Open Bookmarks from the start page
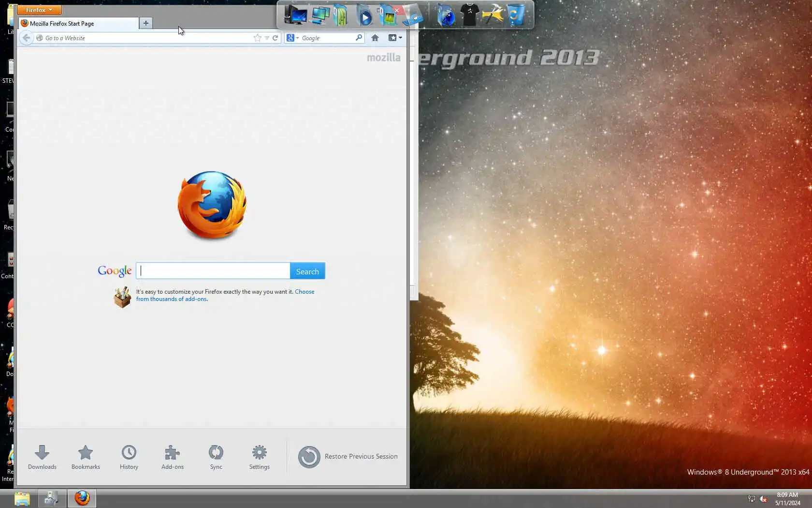 [x=86, y=457]
